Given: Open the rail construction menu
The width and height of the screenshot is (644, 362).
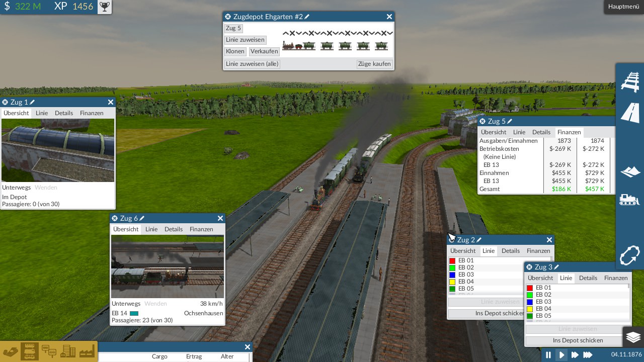Looking at the screenshot, I should click(630, 82).
